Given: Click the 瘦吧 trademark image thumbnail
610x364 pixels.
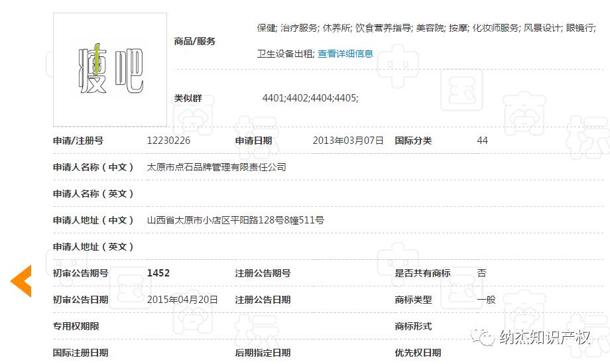Looking at the screenshot, I should coord(110,70).
